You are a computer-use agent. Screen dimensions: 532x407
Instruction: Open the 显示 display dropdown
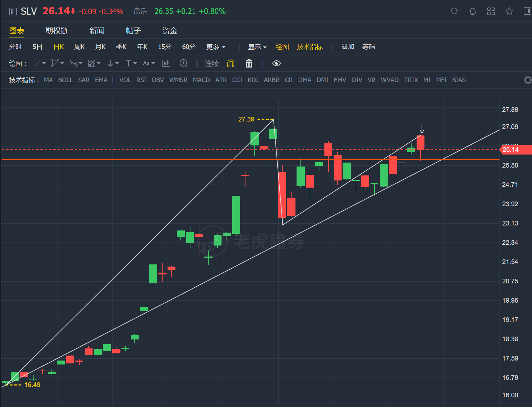[257, 47]
